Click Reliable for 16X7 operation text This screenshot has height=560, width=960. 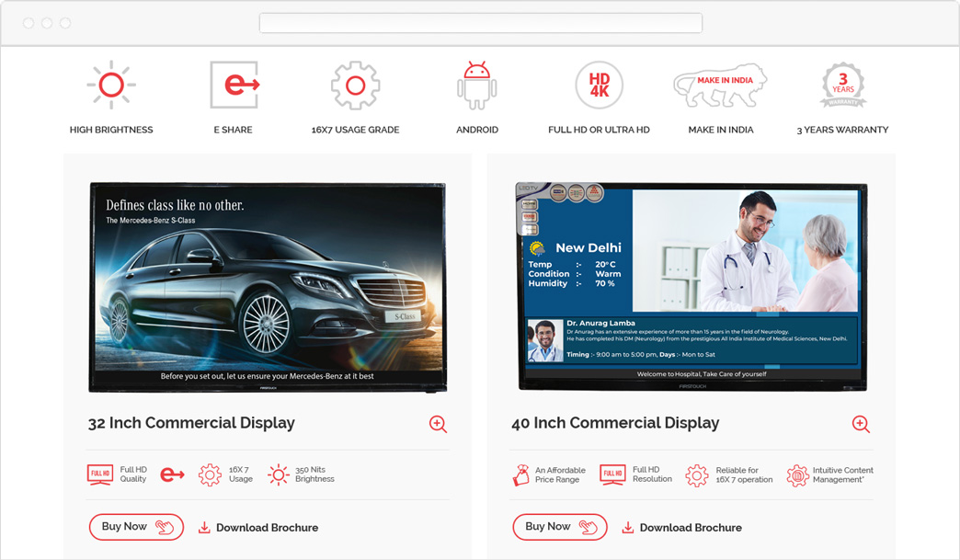click(744, 474)
